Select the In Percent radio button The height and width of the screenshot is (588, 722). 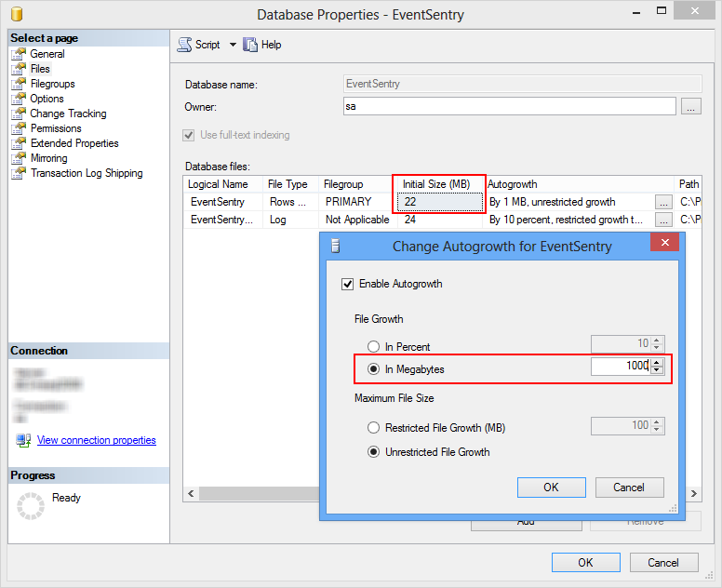[373, 346]
